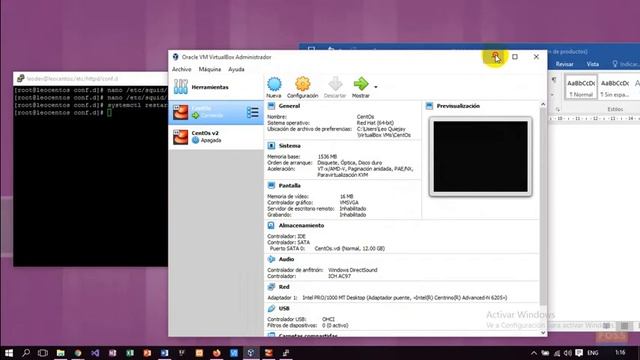Click VirtualBox cube icon in taskbar
640x360 pixels.
coord(251,353)
